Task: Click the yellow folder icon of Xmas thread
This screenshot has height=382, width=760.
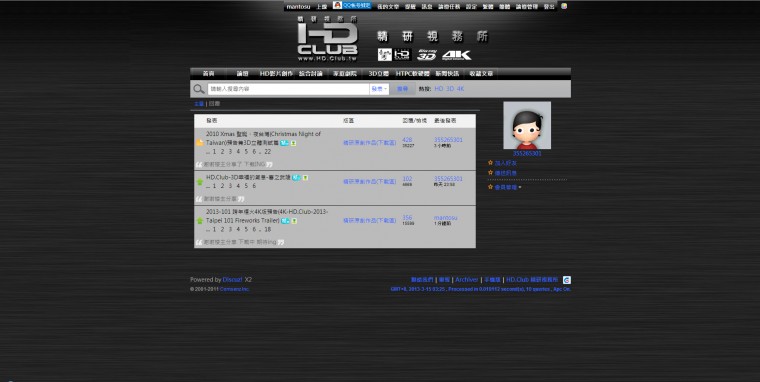Action: click(x=200, y=143)
